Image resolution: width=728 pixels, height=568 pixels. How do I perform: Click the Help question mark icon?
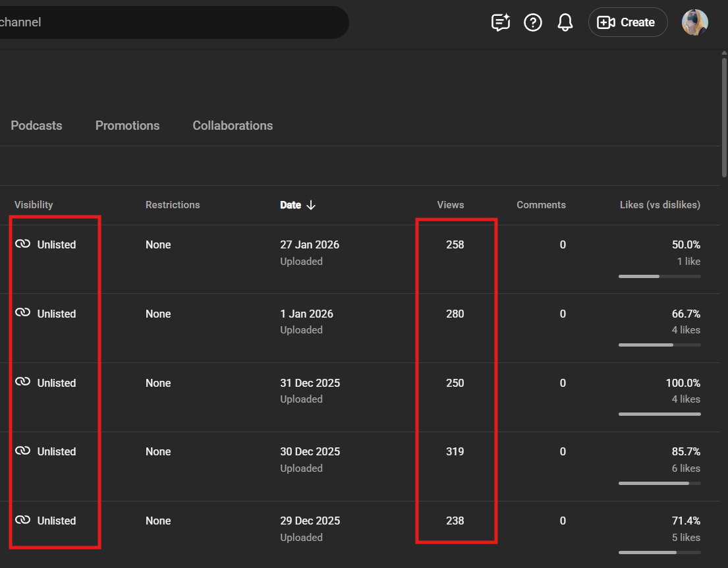pyautogui.click(x=532, y=22)
